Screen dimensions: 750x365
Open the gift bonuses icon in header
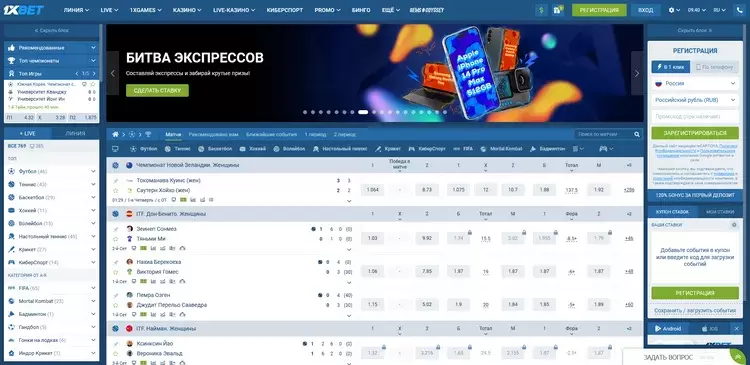pyautogui.click(x=557, y=10)
